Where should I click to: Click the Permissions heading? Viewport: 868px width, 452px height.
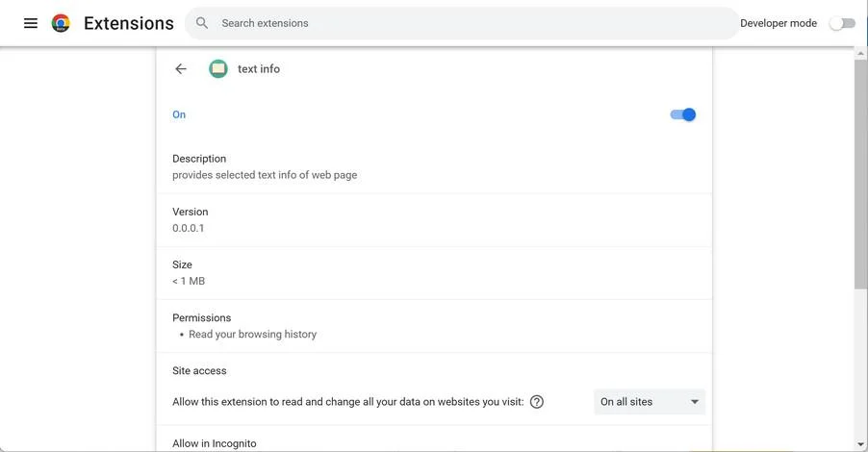pyautogui.click(x=201, y=317)
